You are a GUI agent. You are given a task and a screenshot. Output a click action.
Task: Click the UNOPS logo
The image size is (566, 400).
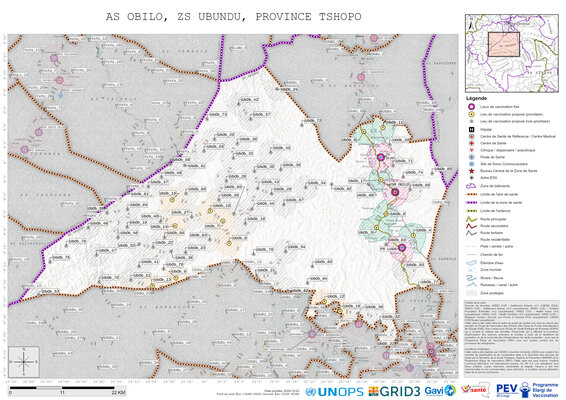coord(334,392)
